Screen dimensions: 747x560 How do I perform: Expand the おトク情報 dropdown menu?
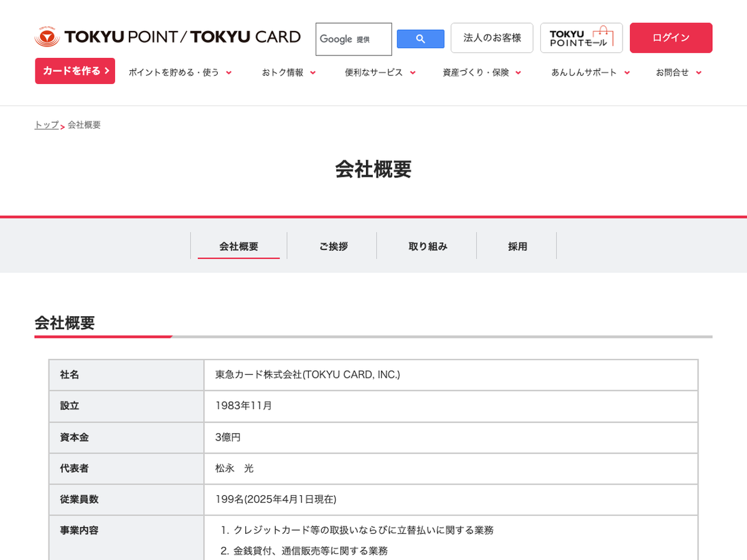click(288, 72)
